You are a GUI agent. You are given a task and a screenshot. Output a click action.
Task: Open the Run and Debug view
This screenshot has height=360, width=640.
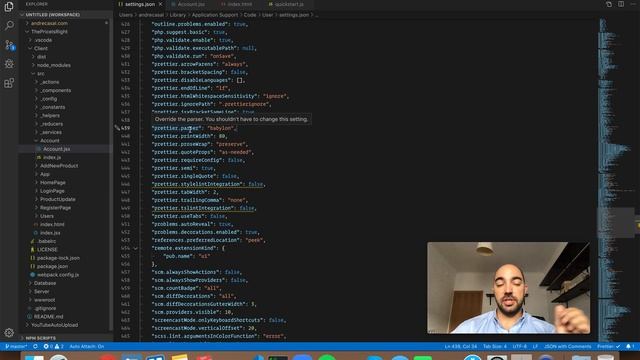coord(9,64)
